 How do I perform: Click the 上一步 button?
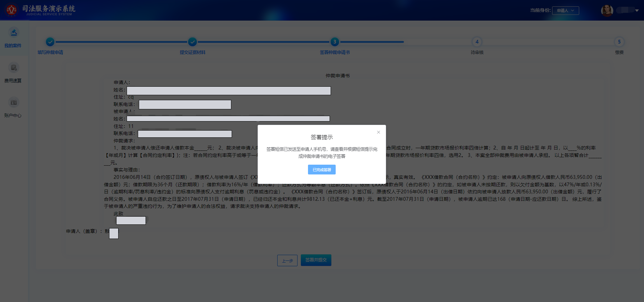[287, 260]
